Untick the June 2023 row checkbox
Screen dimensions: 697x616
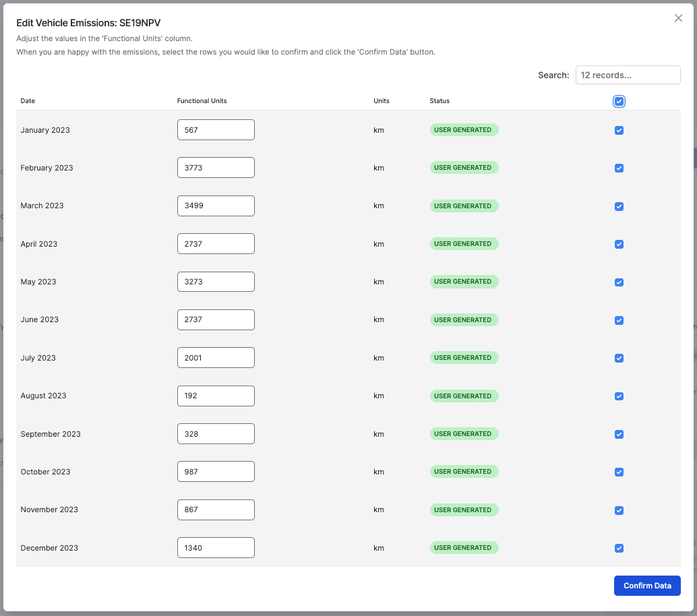(619, 320)
